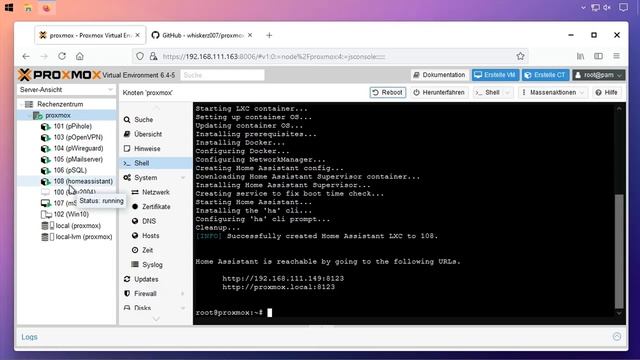Go back in browser history
Screen dimensions: 640x360
tap(26, 56)
